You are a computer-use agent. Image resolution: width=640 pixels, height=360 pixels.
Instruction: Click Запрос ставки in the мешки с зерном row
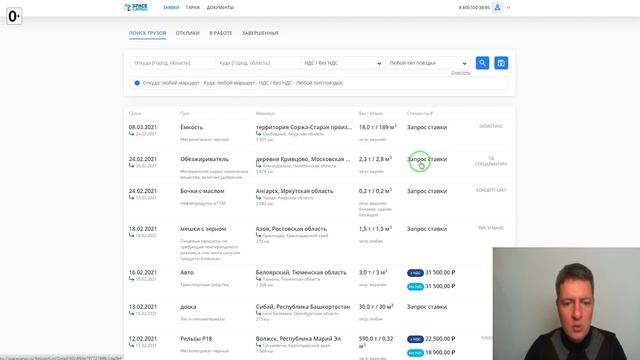tap(427, 229)
